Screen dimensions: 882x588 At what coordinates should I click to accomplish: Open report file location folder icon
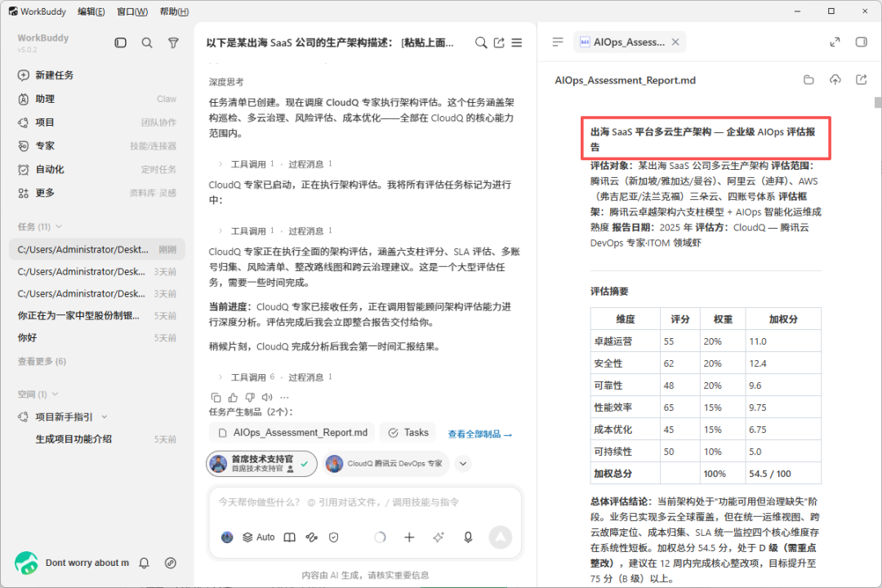808,80
